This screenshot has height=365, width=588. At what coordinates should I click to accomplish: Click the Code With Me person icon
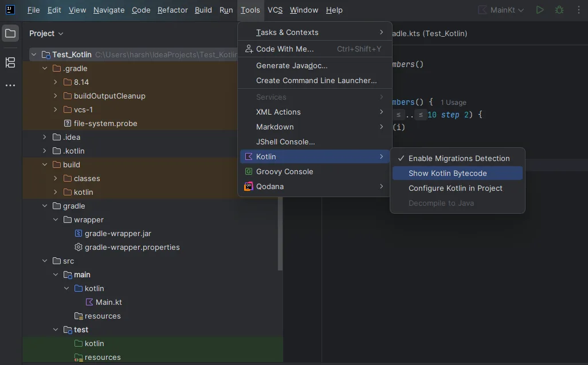pos(249,49)
